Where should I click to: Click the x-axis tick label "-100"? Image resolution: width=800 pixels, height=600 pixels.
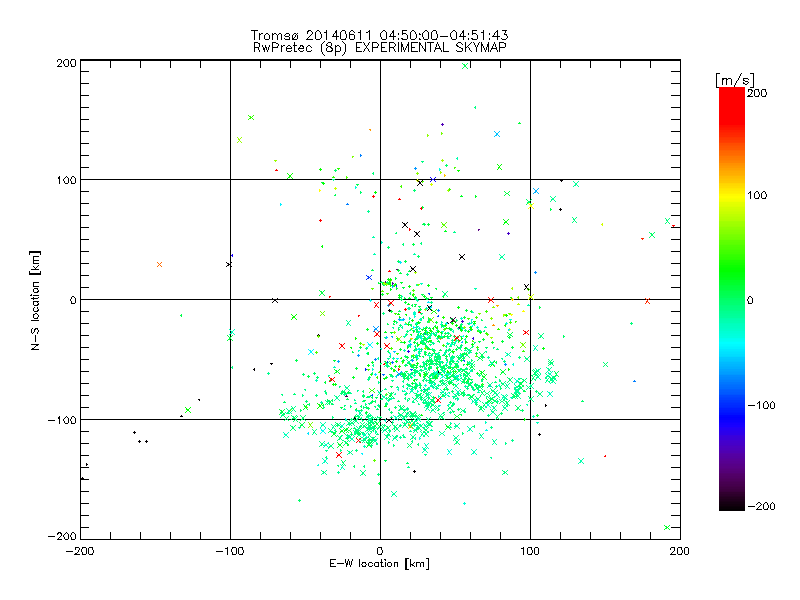[x=230, y=551]
